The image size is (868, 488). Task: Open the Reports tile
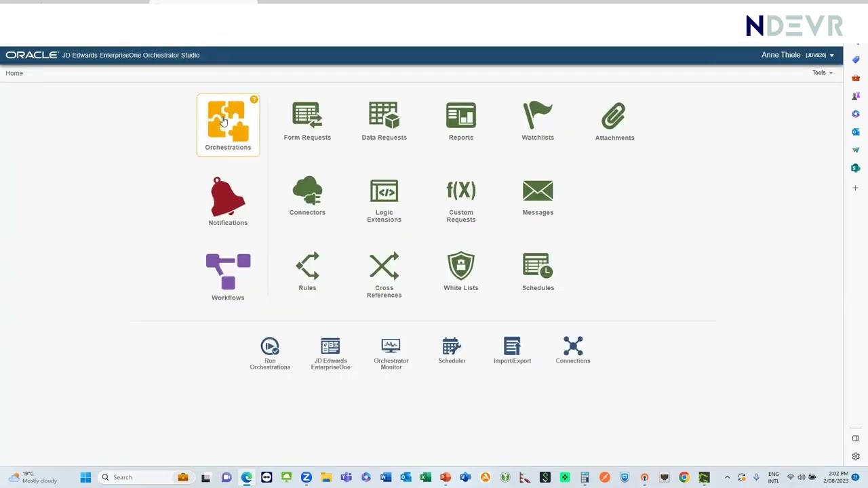pos(460,121)
